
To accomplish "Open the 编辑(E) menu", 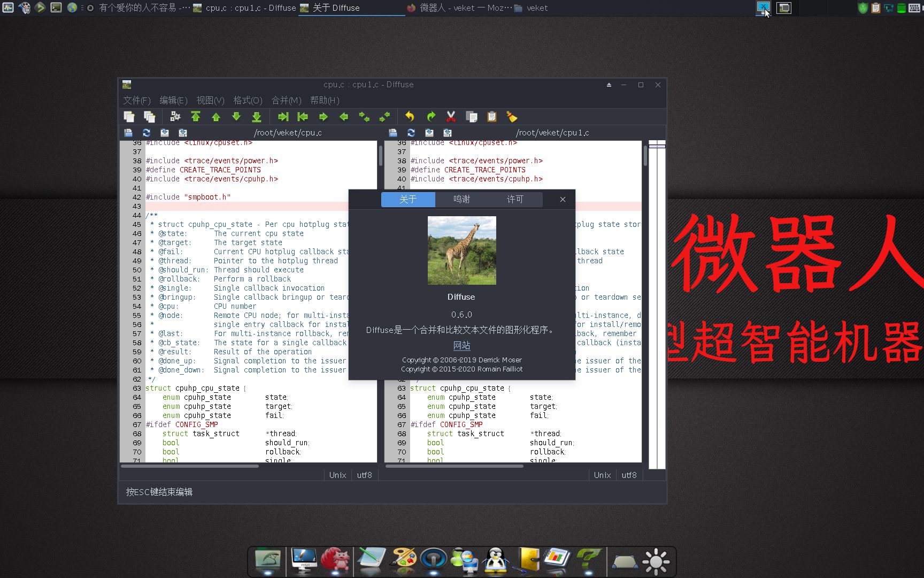I will [x=173, y=100].
